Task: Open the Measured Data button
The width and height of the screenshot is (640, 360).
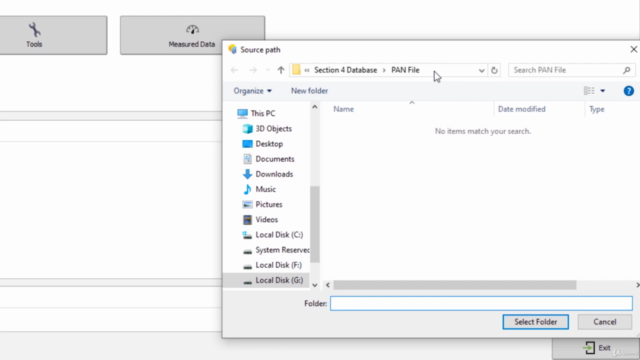Action: 192,35
